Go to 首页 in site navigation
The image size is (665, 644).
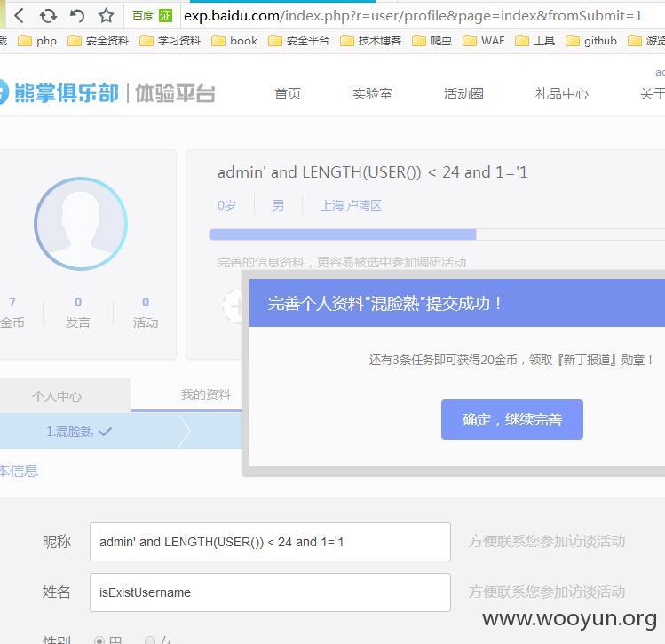tap(288, 94)
